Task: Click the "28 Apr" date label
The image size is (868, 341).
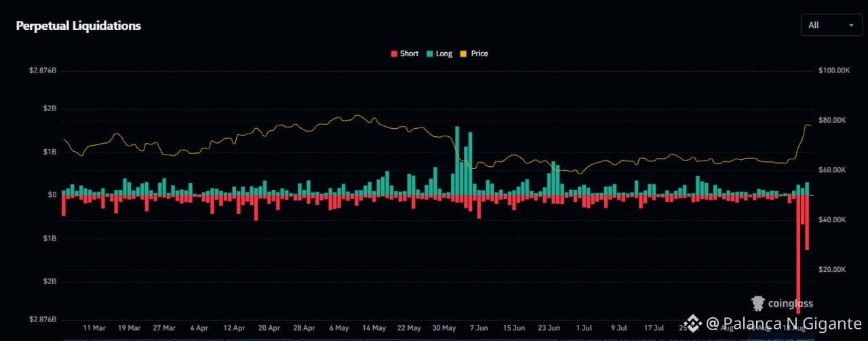Action: tap(304, 327)
